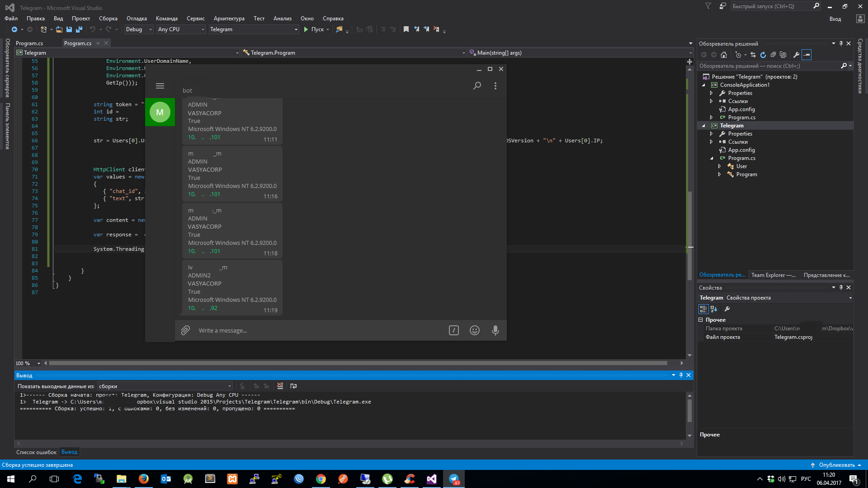Viewport: 868px width, 488px height.
Task: Click the Telegram voice message microphone
Action: click(x=495, y=330)
